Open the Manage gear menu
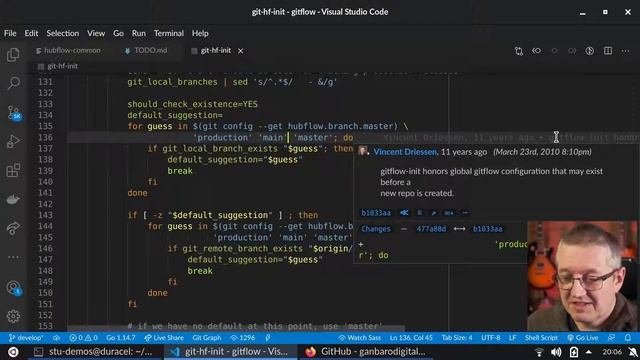The height and width of the screenshot is (360, 640). click(13, 316)
